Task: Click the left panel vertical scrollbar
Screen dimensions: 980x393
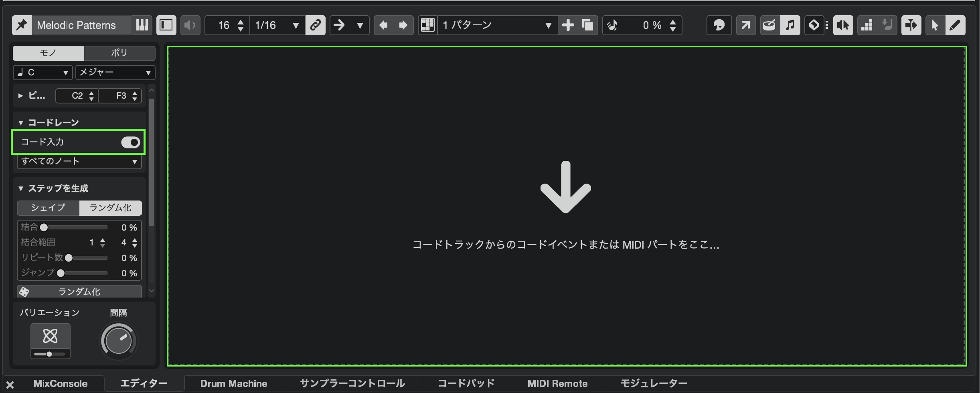Action: [x=152, y=162]
